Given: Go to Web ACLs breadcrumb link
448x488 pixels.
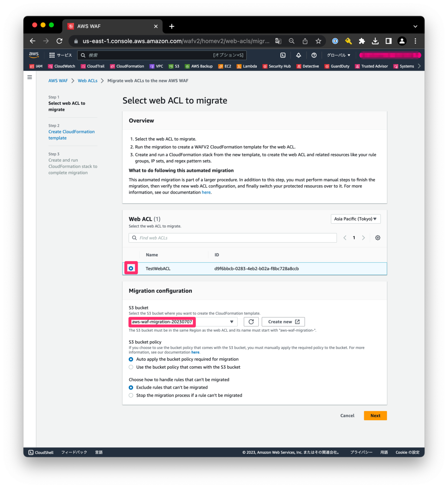Looking at the screenshot, I should pyautogui.click(x=88, y=81).
